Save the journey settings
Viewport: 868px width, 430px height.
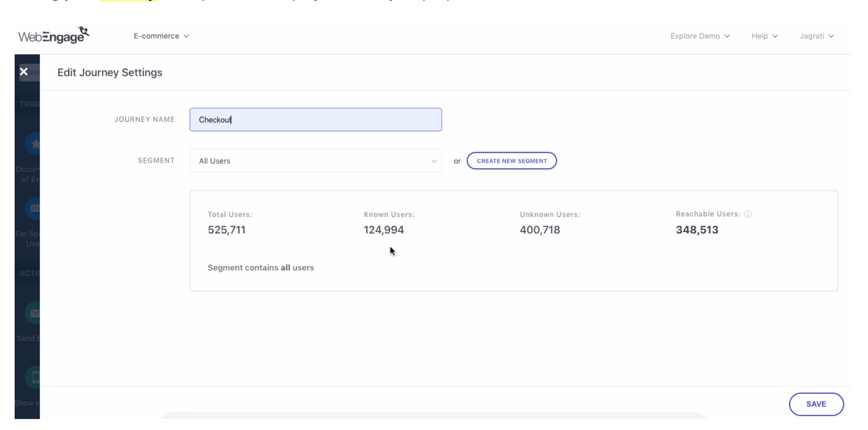point(816,404)
